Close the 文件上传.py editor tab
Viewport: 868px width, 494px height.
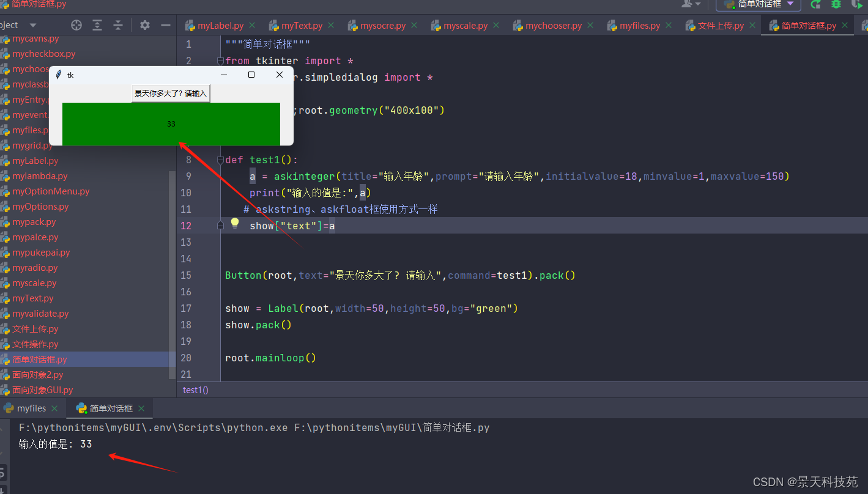tap(753, 26)
